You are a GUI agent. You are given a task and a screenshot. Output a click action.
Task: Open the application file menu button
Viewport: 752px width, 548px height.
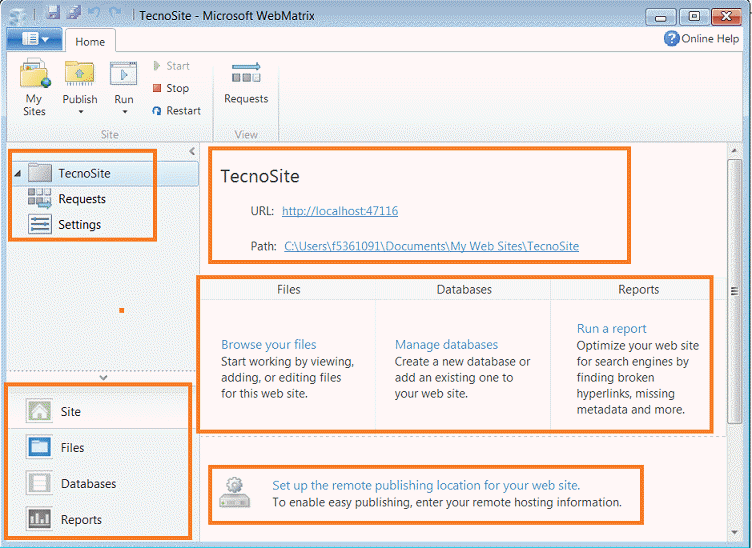coord(35,39)
